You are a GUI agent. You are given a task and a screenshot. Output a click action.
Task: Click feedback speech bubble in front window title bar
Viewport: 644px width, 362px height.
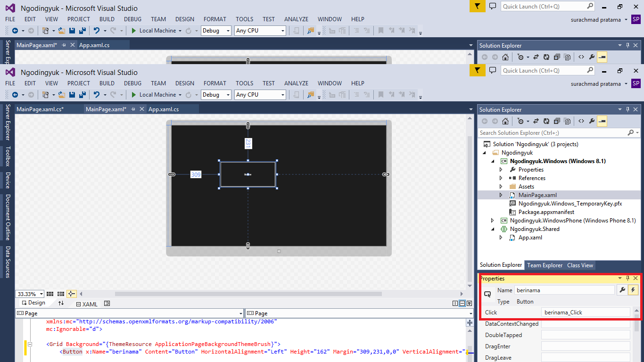tap(493, 70)
